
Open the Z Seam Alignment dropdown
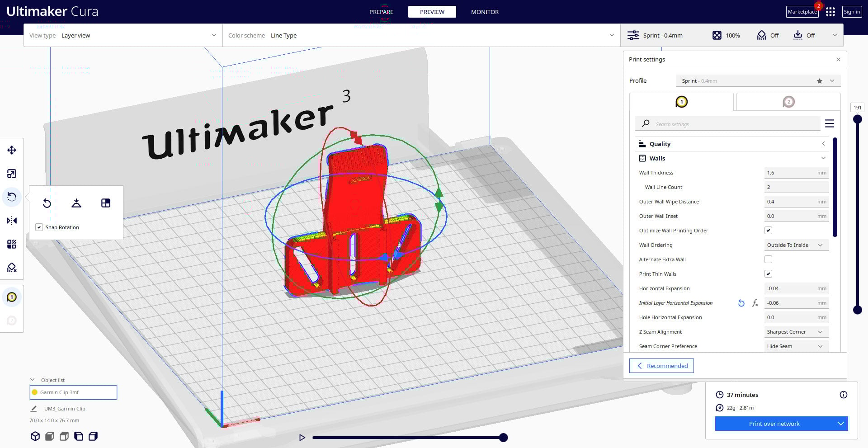tap(796, 331)
